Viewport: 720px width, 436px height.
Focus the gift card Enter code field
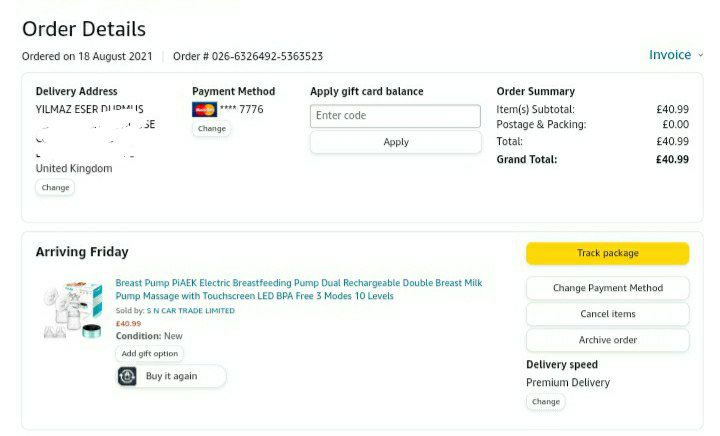pyautogui.click(x=396, y=115)
